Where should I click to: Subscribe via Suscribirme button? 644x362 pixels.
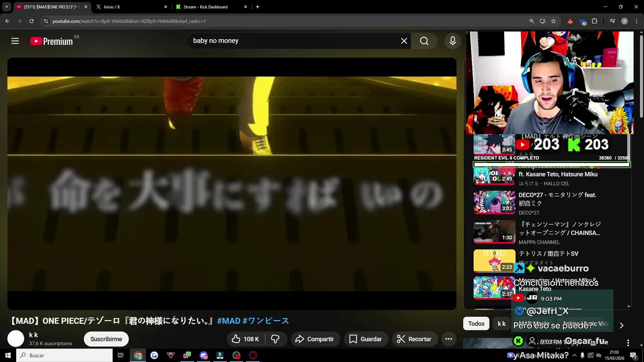(106, 339)
